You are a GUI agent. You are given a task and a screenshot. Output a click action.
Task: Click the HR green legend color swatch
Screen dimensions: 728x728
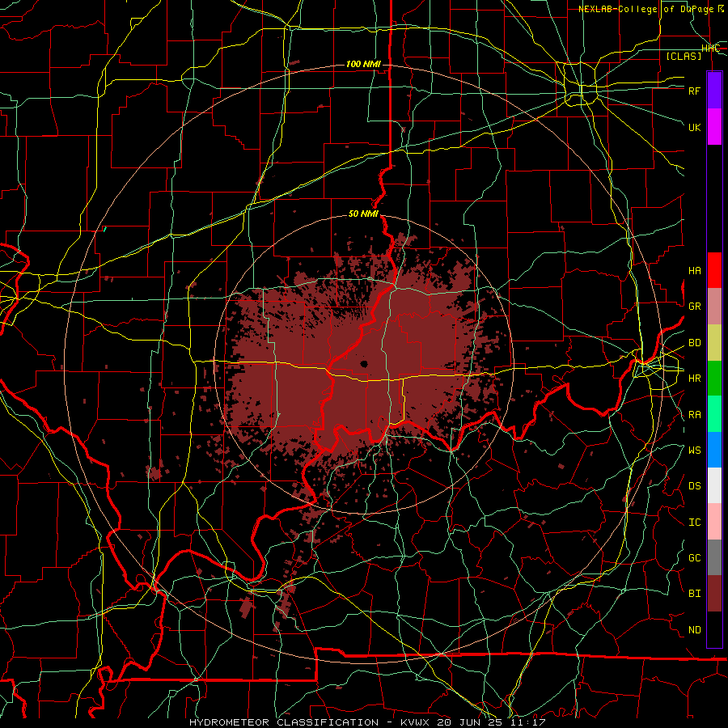(714, 379)
